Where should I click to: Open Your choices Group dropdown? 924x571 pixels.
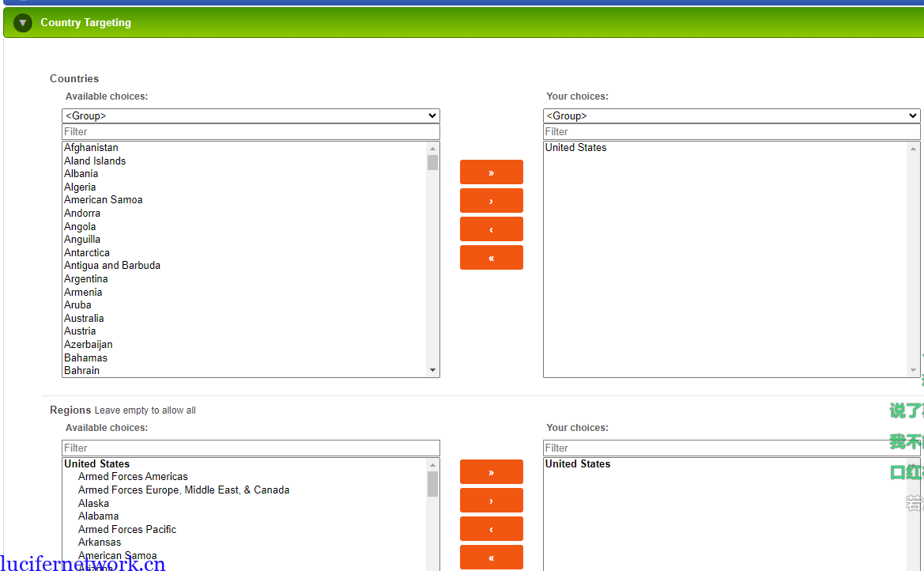pyautogui.click(x=731, y=116)
